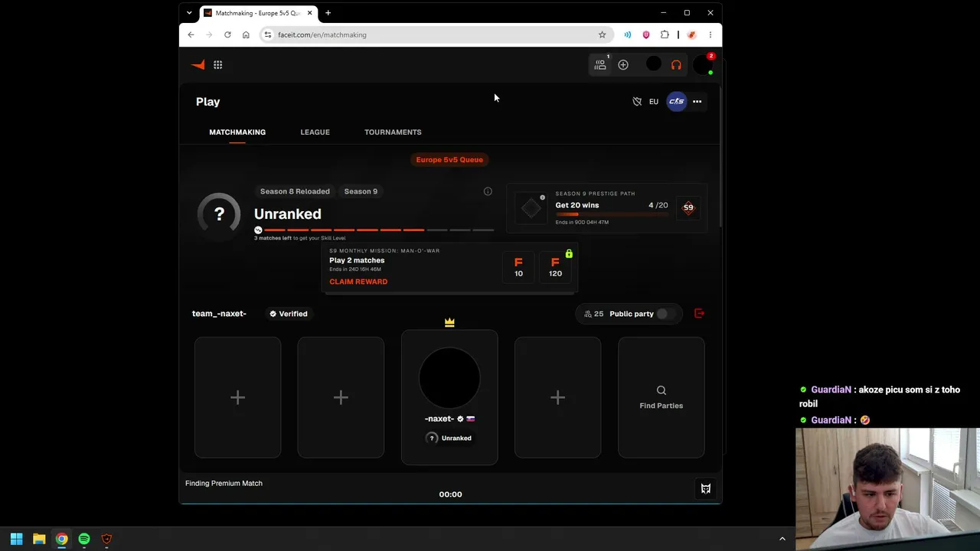The height and width of the screenshot is (551, 980).
Task: Go back to the previous page
Action: pos(191,34)
